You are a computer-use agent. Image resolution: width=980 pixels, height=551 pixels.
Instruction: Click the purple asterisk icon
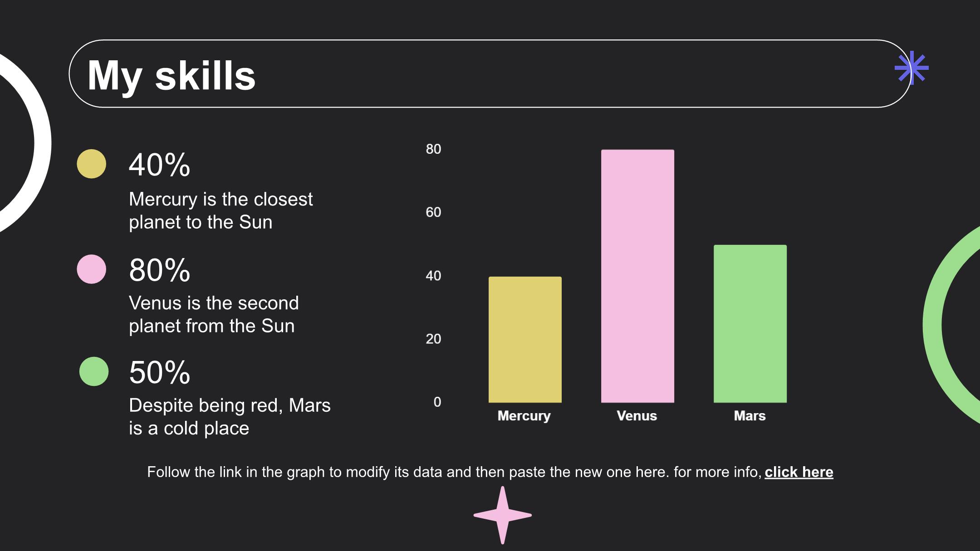click(x=911, y=68)
